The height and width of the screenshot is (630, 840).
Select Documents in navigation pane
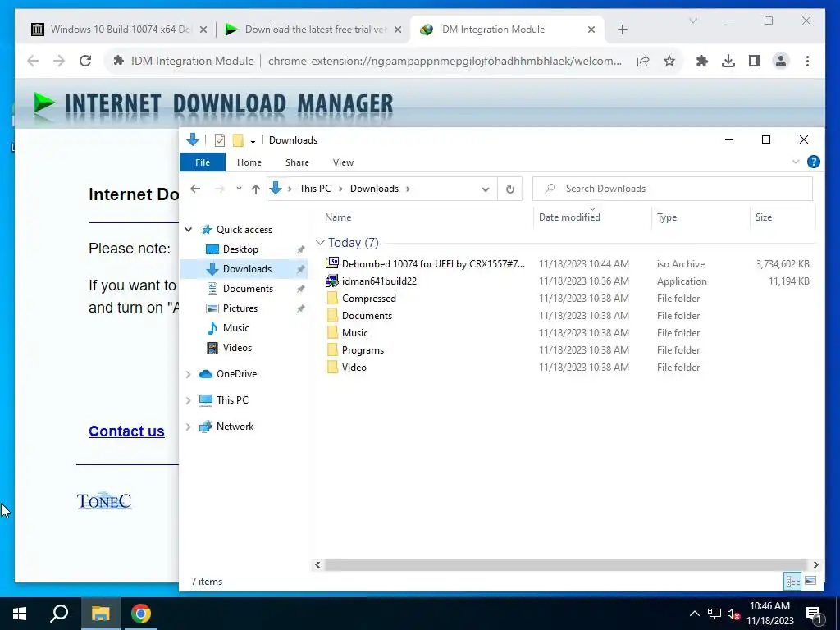point(248,289)
